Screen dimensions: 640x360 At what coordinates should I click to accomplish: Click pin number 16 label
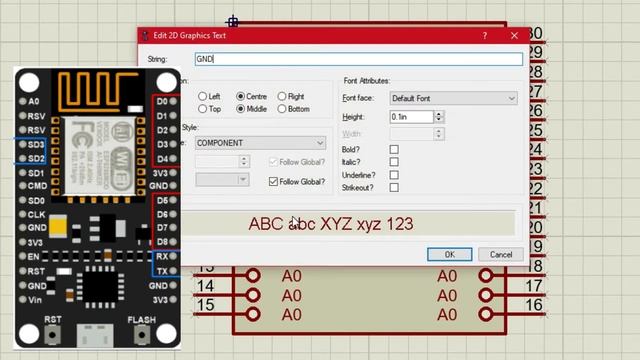[534, 305]
